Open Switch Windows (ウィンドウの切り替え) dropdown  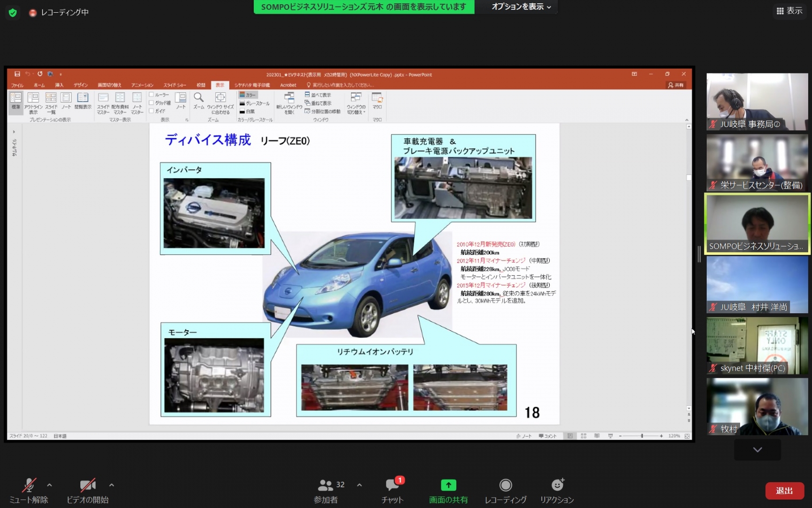[356, 103]
